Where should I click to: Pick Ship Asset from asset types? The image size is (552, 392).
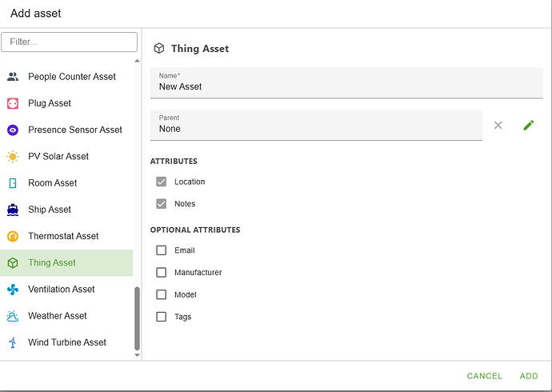[66, 210]
